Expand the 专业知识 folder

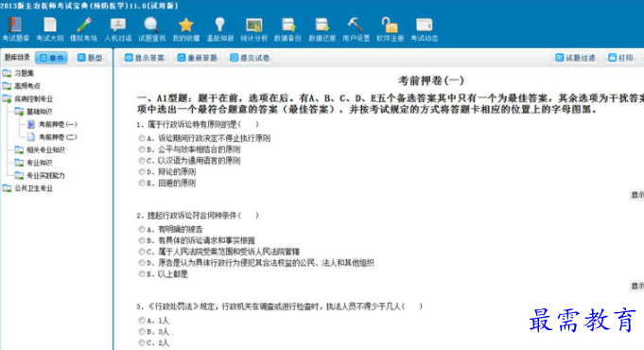pos(34,163)
